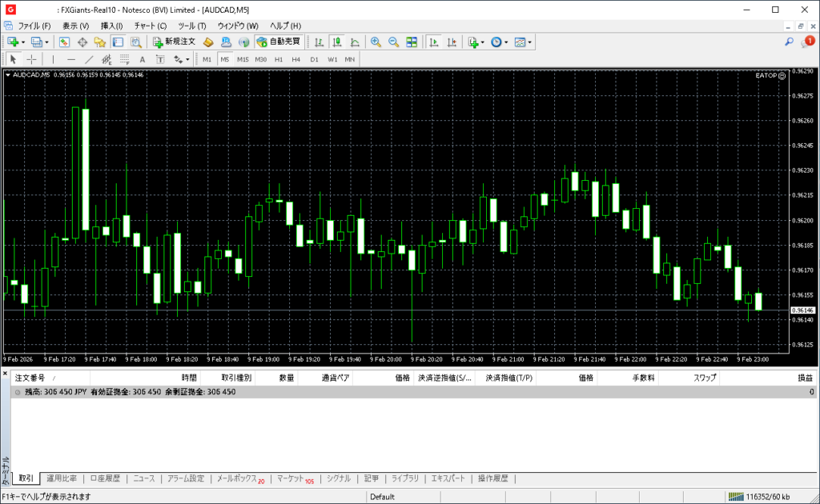
Task: Click the red notification badge icon
Action: (x=808, y=42)
